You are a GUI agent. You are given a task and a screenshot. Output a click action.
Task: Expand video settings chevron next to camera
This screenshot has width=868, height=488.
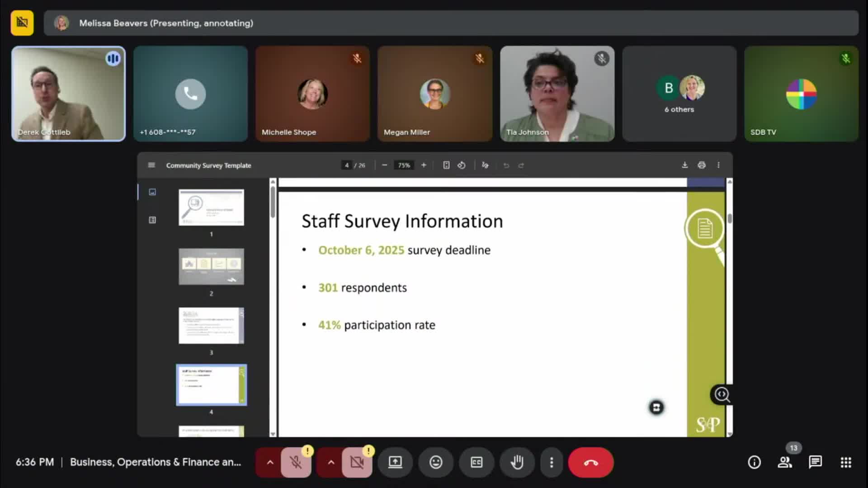331,462
